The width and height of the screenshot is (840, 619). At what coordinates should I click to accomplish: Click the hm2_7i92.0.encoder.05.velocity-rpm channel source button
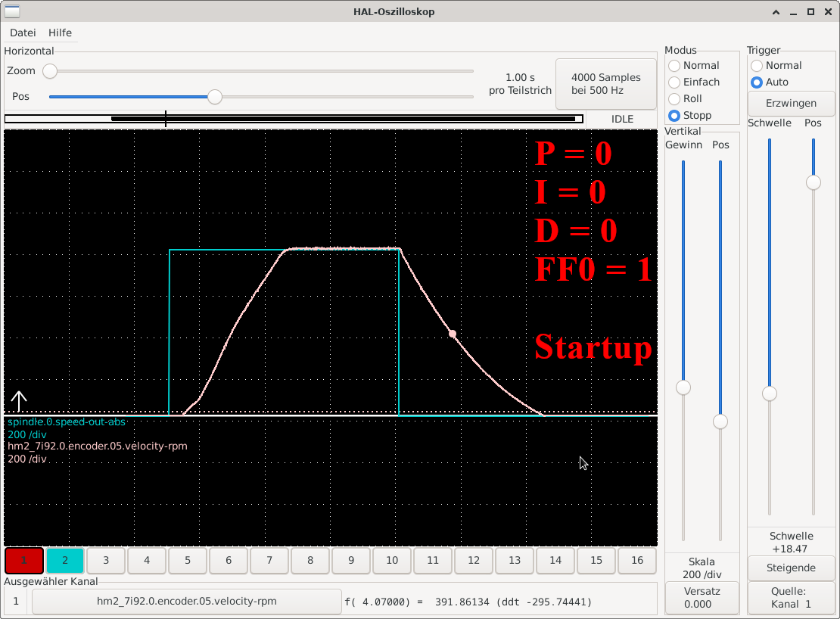pyautogui.click(x=186, y=602)
